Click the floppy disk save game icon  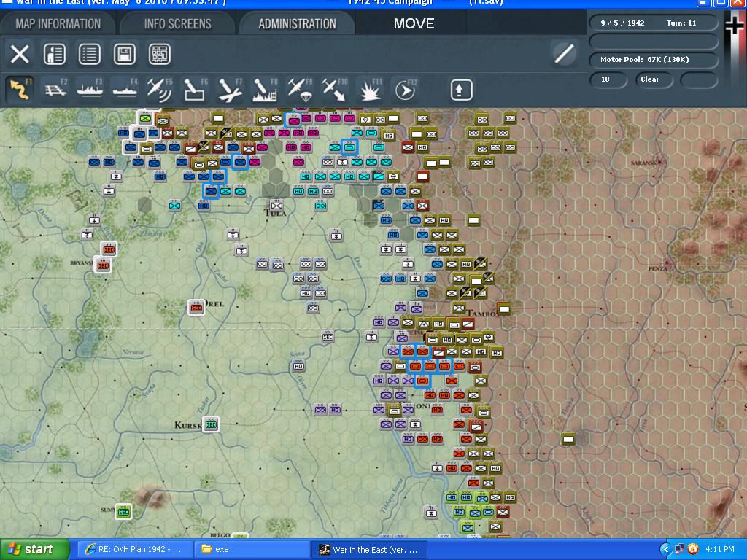124,54
